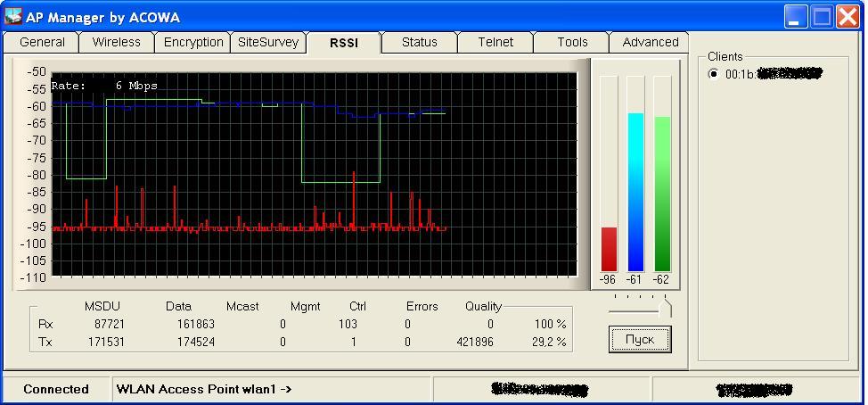868x405 pixels.
Task: Click the Rate 6 Mbps label
Action: [x=104, y=86]
